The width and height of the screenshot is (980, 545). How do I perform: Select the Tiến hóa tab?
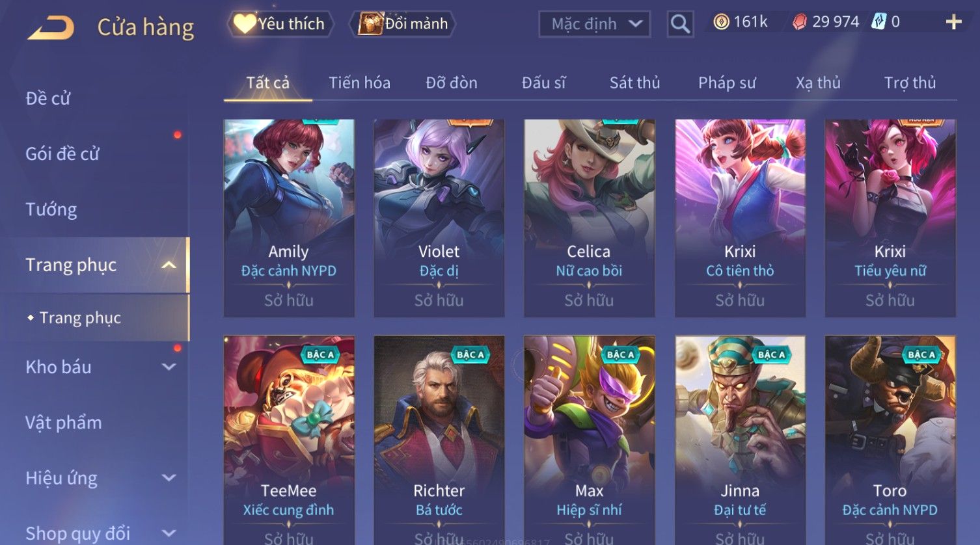pyautogui.click(x=359, y=83)
